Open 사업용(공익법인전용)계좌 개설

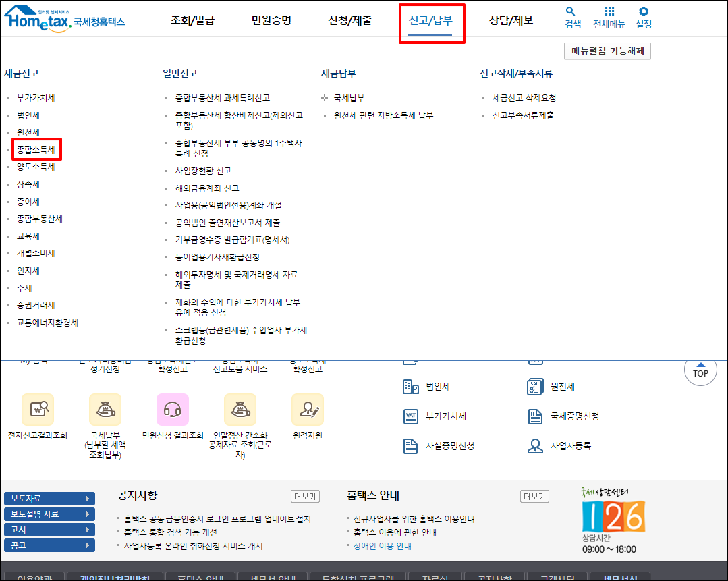point(229,205)
